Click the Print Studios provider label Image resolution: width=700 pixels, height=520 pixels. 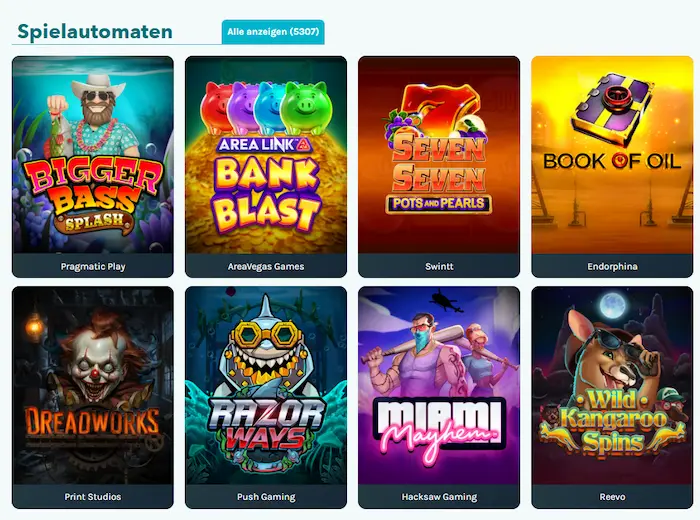pyautogui.click(x=93, y=496)
